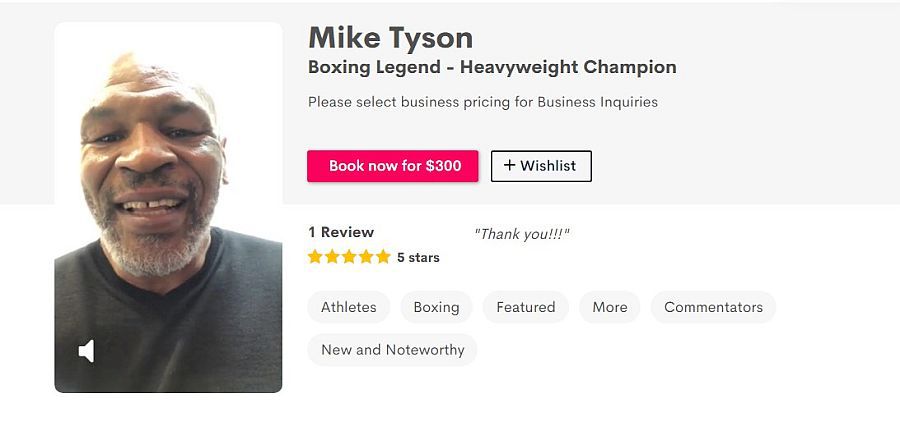Add to Wishlist with plus button
900x436 pixels.
(x=541, y=166)
